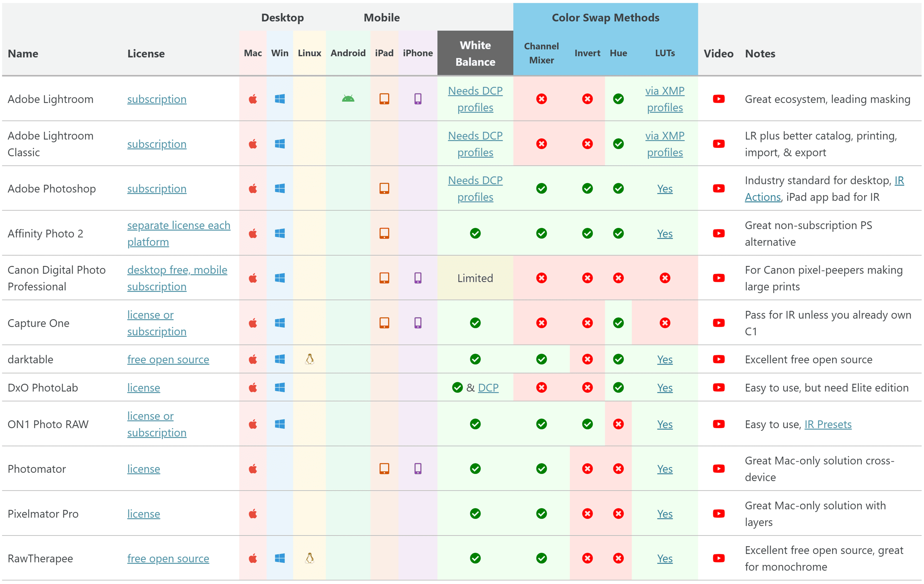Click the 'Channel Mixer' column header
The height and width of the screenshot is (584, 924).
pos(541,53)
